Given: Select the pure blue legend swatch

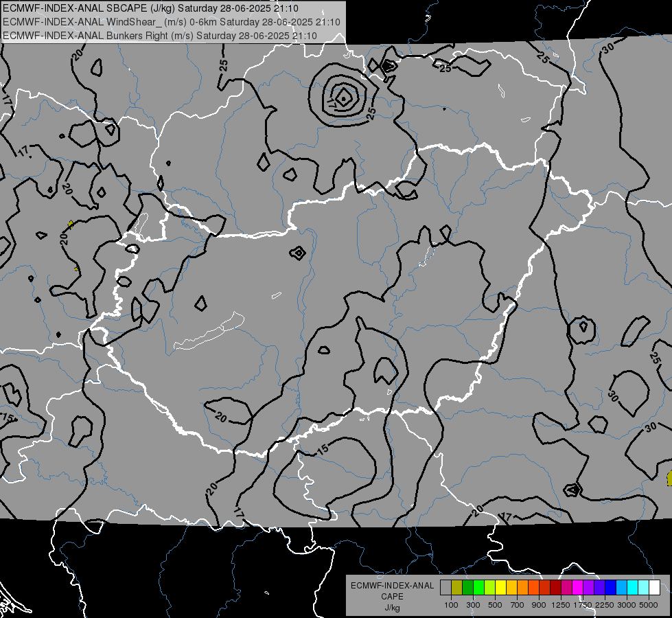Looking at the screenshot, I should tap(611, 587).
